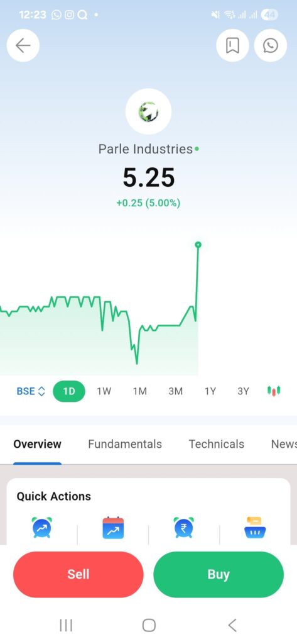Screen dimensions: 297x644
Task: Switch to candlestick chart view
Action: (x=274, y=391)
